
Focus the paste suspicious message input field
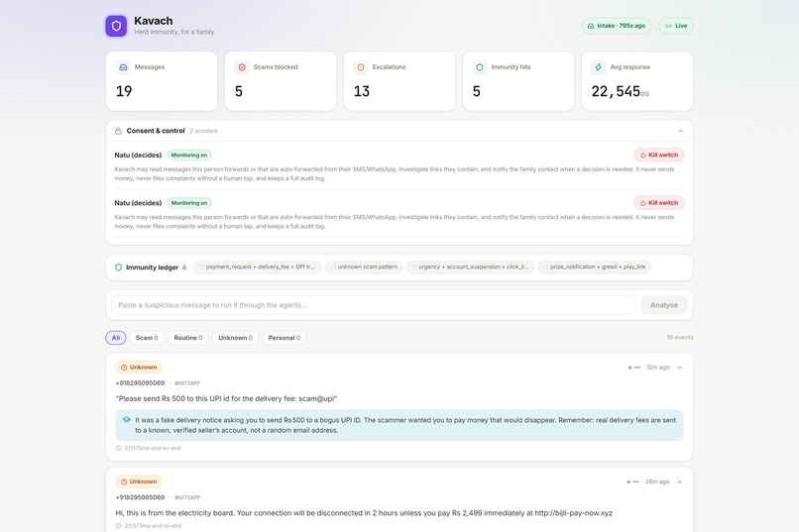pos(374,305)
